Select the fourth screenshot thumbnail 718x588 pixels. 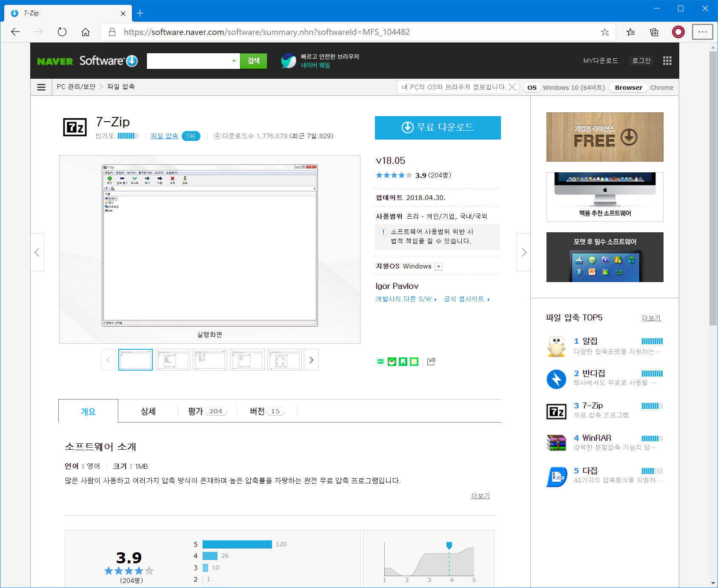[x=247, y=360]
